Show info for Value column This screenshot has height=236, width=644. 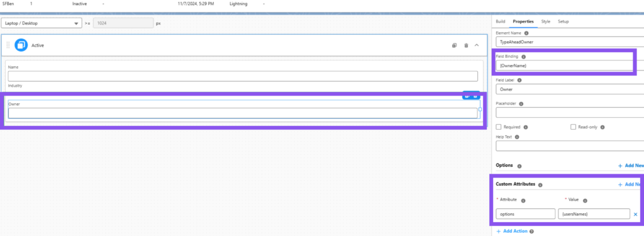click(585, 201)
